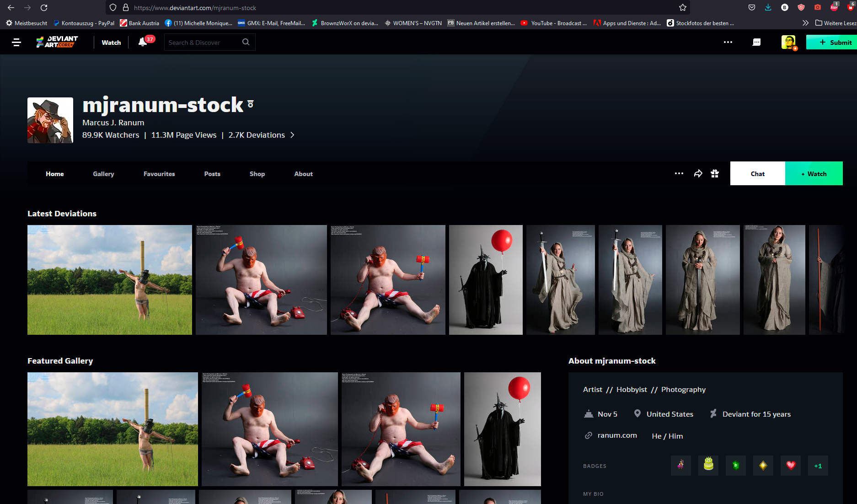
Task: Click the share arrow icon on profile
Action: click(698, 173)
